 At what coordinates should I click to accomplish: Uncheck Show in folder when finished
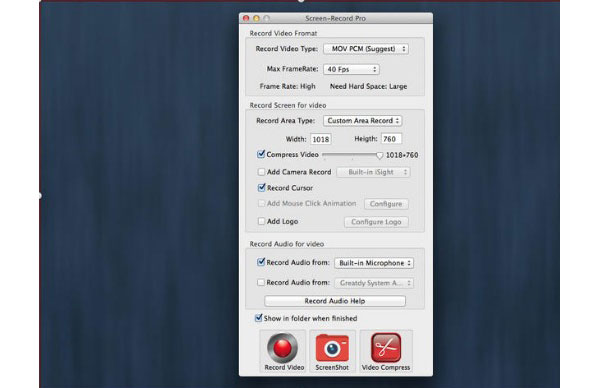259,318
